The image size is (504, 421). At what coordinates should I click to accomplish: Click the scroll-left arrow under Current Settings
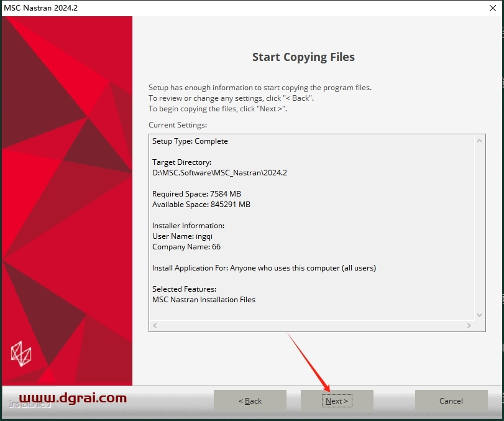coord(155,325)
